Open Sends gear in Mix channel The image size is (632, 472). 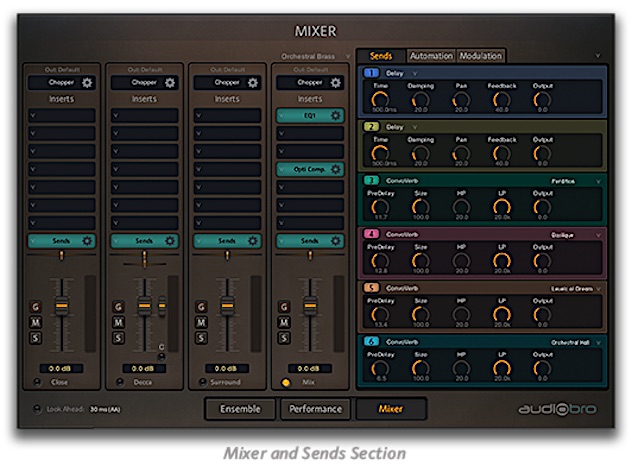(335, 241)
